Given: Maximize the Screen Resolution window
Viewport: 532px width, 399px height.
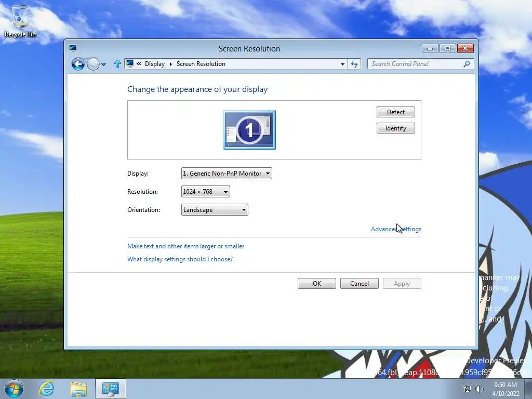Looking at the screenshot, I should pos(447,48).
